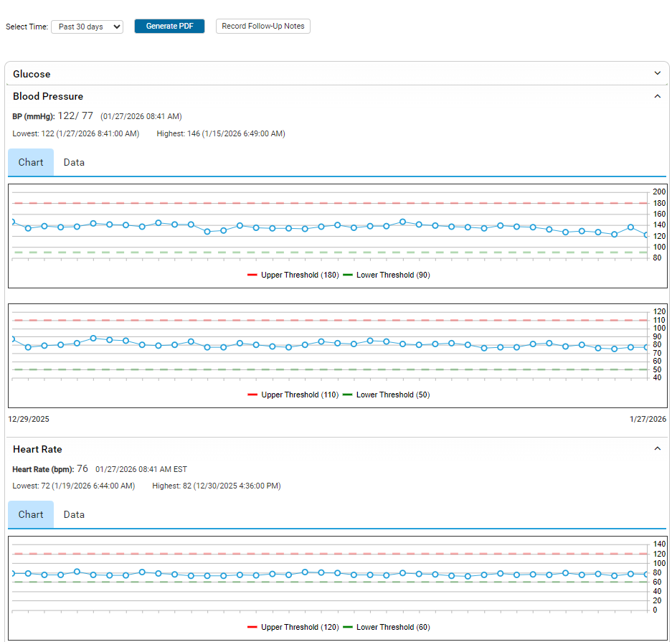Open Record Follow-Up Notes
The width and height of the screenshot is (672, 642).
tap(262, 26)
